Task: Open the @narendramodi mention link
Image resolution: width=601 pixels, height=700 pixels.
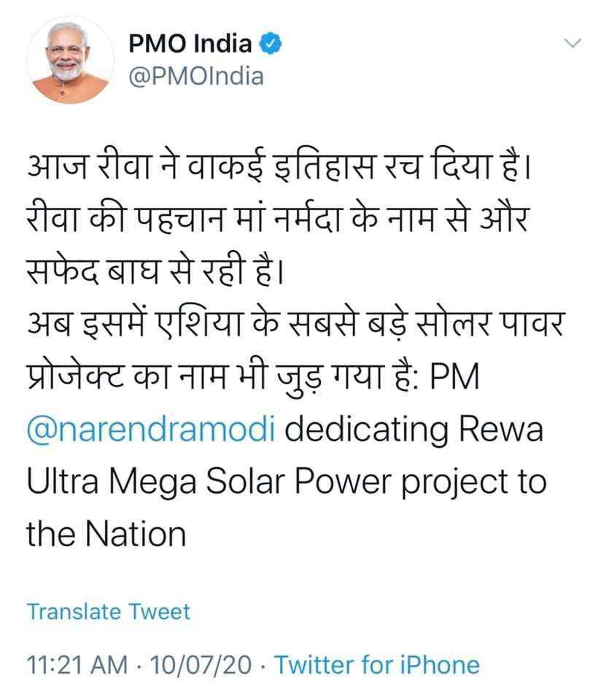Action: click(151, 429)
